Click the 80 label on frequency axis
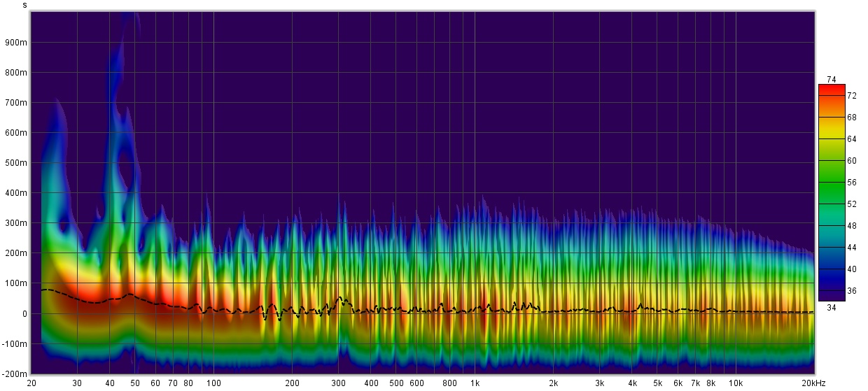 [188, 383]
